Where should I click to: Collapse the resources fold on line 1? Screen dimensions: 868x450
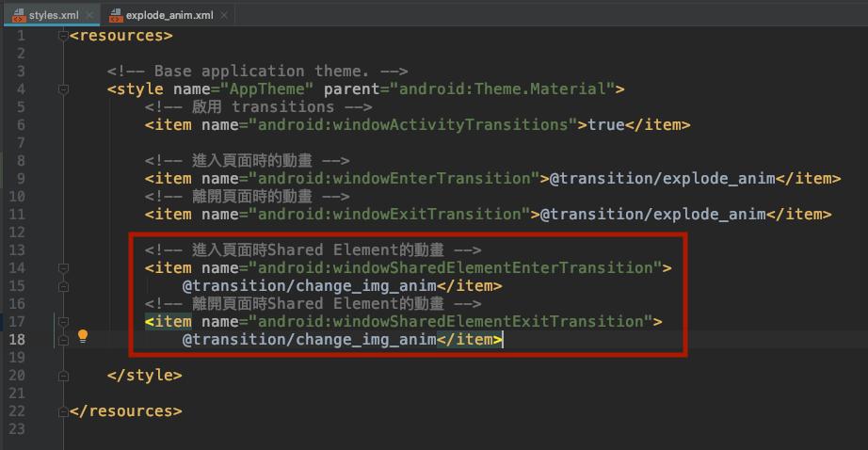pos(64,36)
